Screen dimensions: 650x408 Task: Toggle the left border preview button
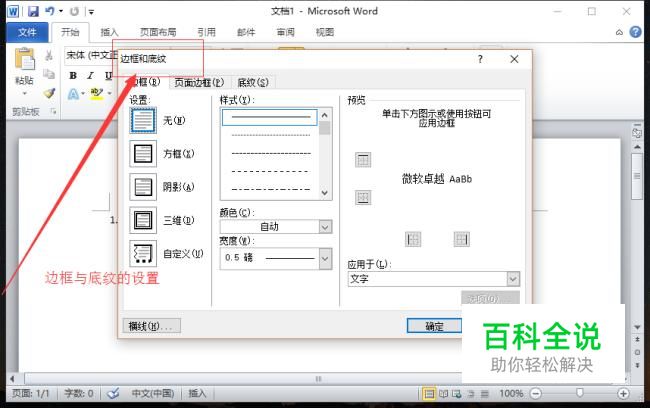coord(413,239)
